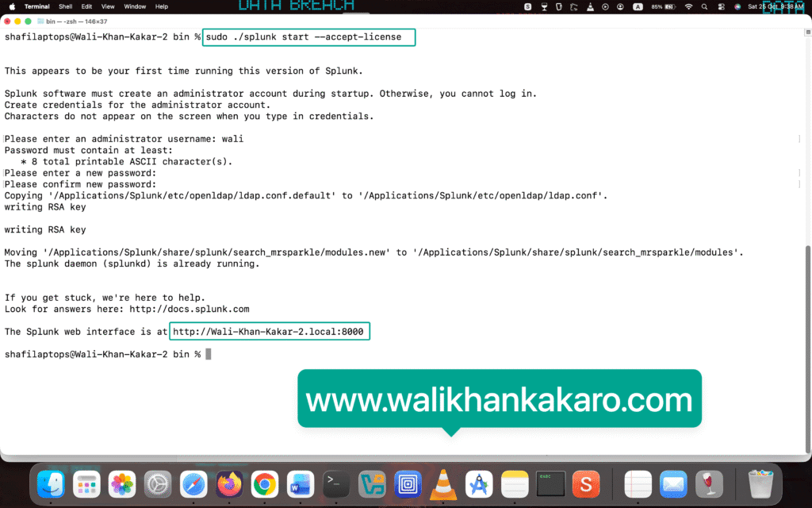Check the battery status at 85%
Image resolution: width=812 pixels, height=508 pixels.
click(x=659, y=6)
